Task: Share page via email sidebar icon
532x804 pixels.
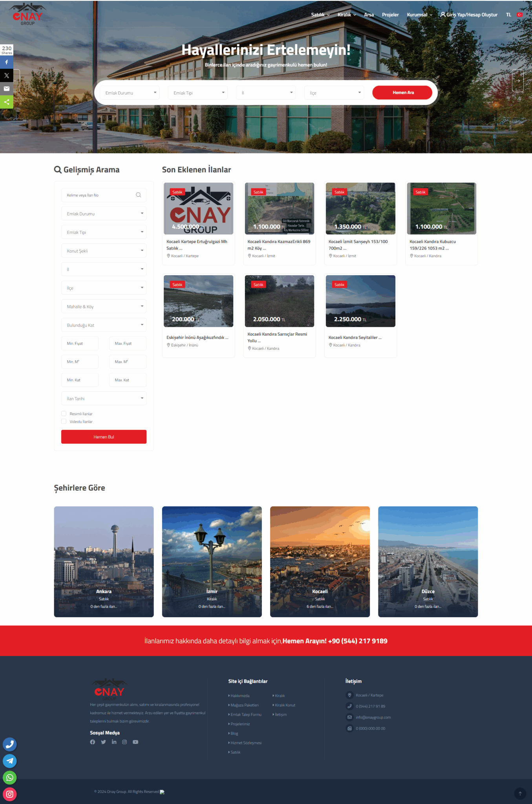Action: point(7,89)
